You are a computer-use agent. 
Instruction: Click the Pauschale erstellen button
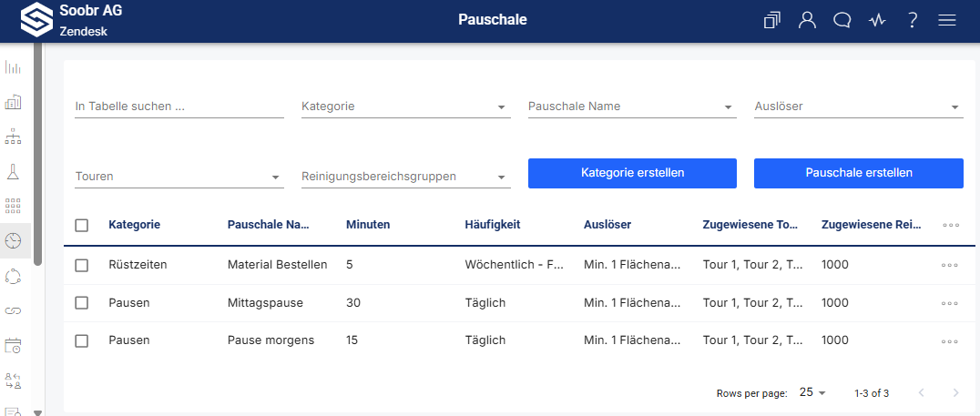[x=858, y=173]
